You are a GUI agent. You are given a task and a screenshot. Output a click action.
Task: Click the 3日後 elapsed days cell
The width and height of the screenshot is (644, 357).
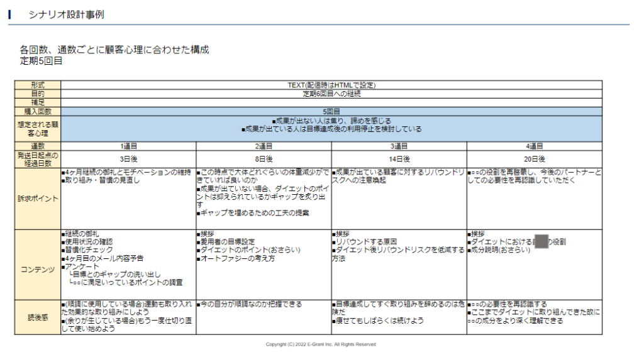point(128,159)
